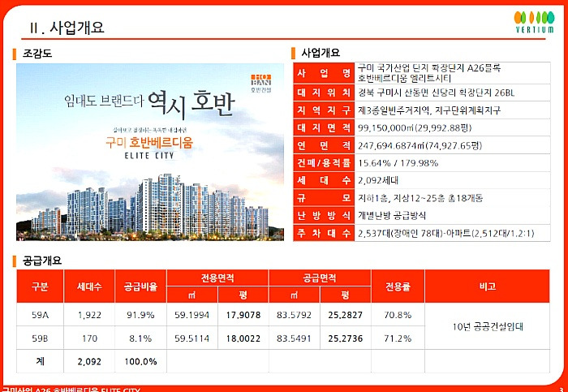Click the '주차대수' row label

pos(324,233)
